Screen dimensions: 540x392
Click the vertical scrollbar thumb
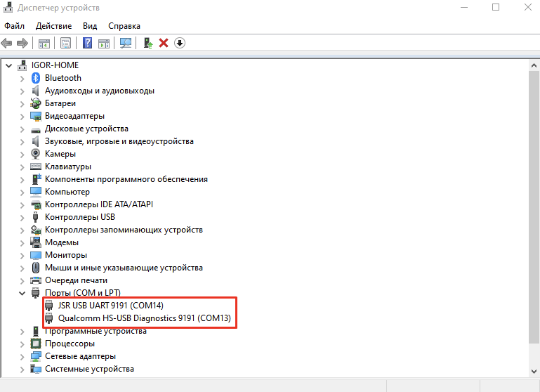(534, 207)
